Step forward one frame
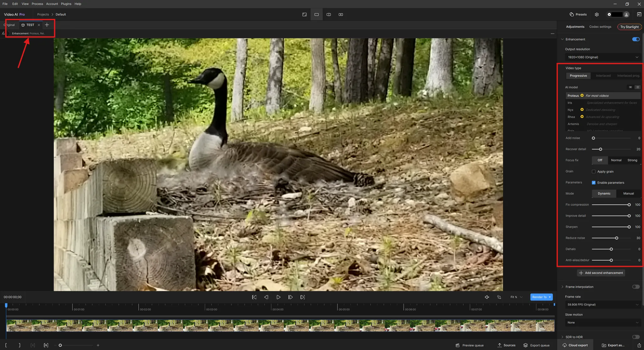This screenshot has width=644, height=350. [291, 297]
